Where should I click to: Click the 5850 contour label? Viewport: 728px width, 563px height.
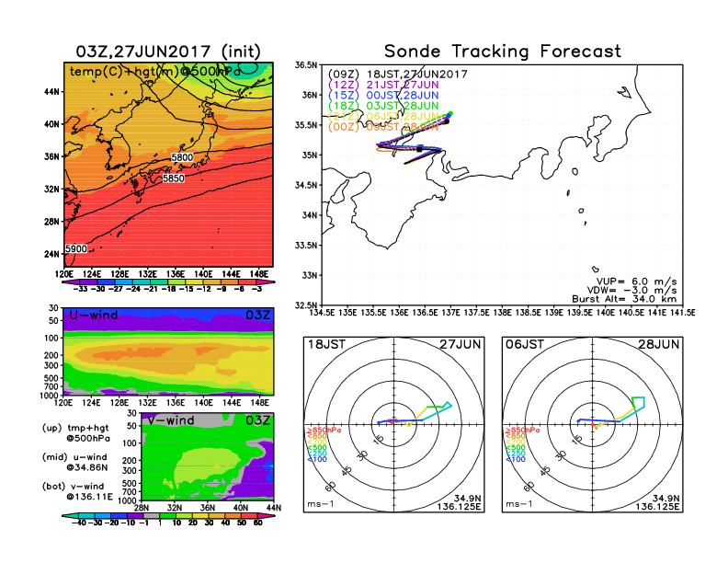coord(175,178)
